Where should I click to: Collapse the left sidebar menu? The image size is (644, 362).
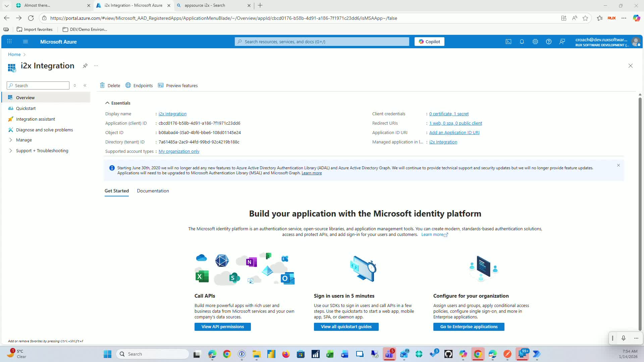click(85, 85)
